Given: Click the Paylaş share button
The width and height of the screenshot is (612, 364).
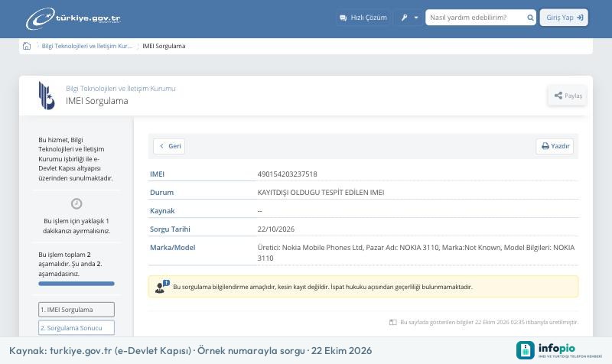Looking at the screenshot, I should [568, 96].
